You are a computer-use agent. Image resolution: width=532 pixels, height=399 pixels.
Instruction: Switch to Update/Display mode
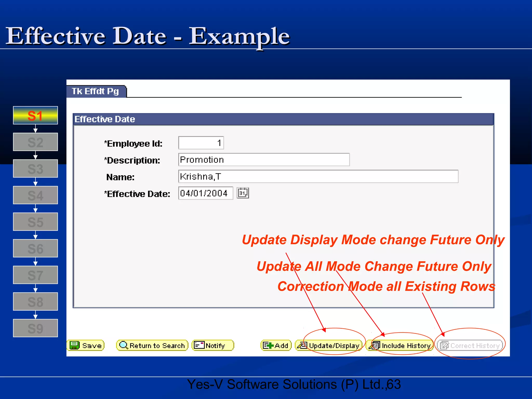point(329,345)
